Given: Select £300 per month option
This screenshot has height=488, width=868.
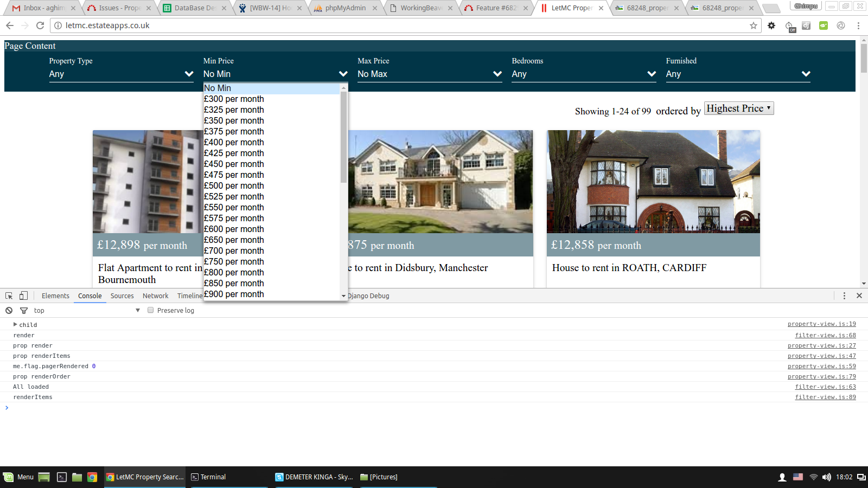Looking at the screenshot, I should (272, 99).
